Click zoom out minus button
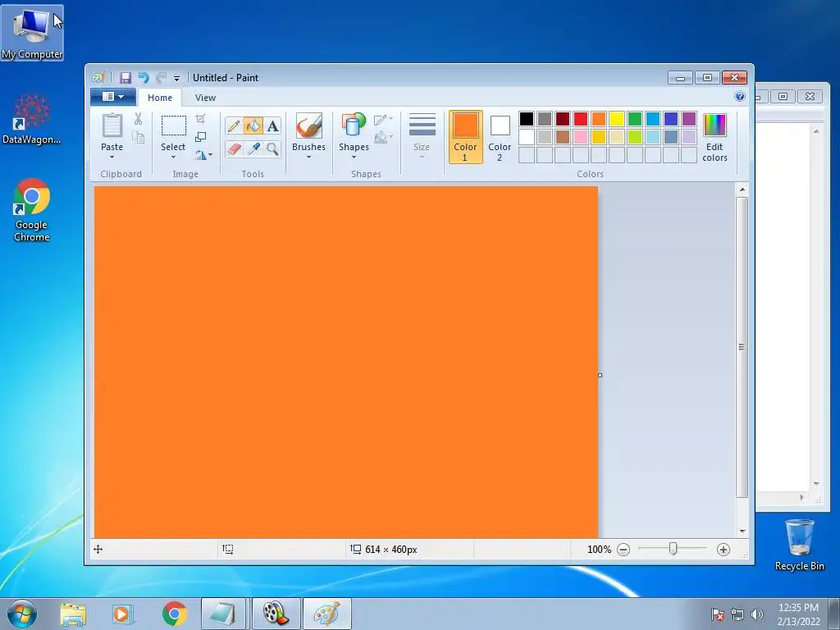The width and height of the screenshot is (840, 630). (x=623, y=550)
